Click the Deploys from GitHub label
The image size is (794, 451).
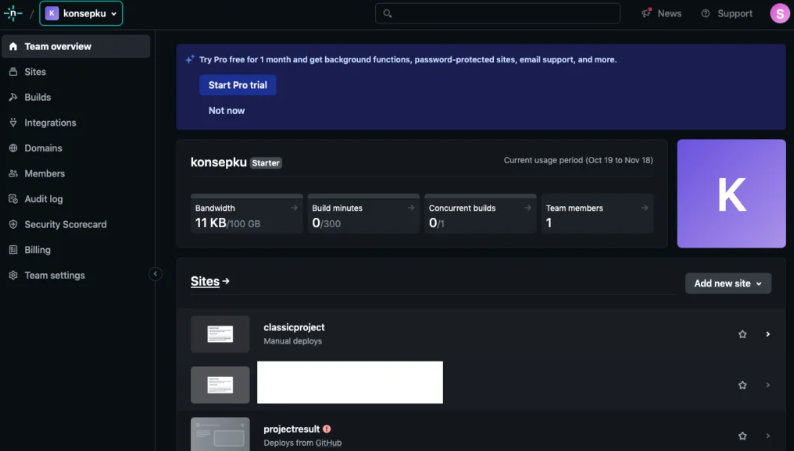click(x=302, y=443)
